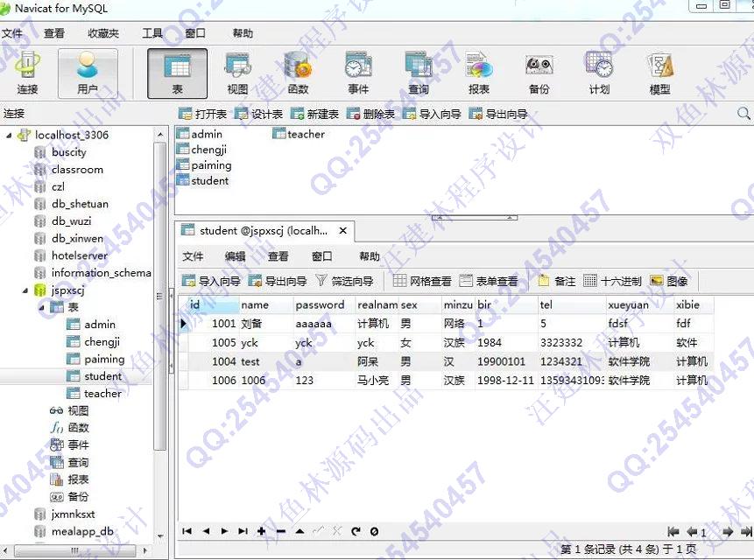Image resolution: width=754 pixels, height=560 pixels.
Task: Click 删除表 (Delete Table) button
Action: 370,114
